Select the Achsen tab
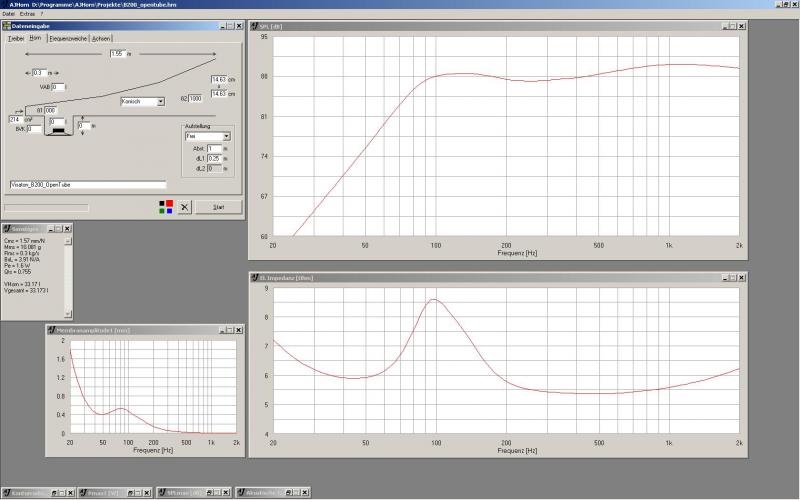The image size is (800, 500). click(x=101, y=38)
